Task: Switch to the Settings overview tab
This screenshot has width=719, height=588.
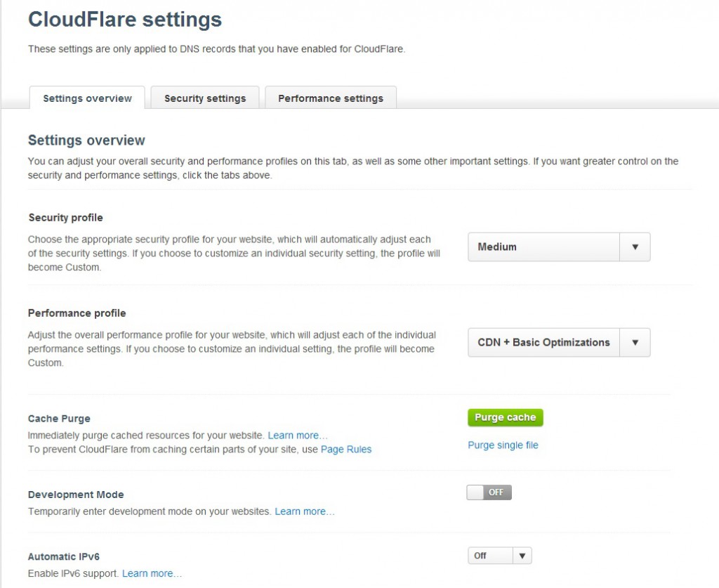Action: pyautogui.click(x=87, y=98)
